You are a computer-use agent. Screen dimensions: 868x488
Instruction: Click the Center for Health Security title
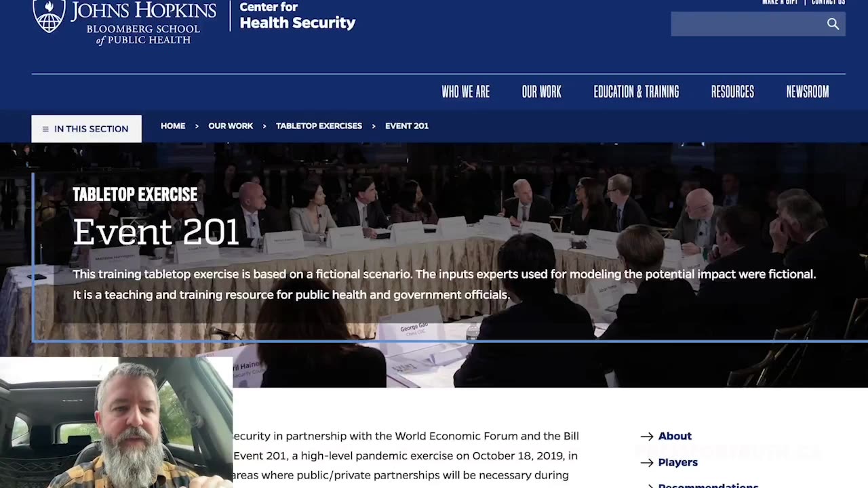297,16
